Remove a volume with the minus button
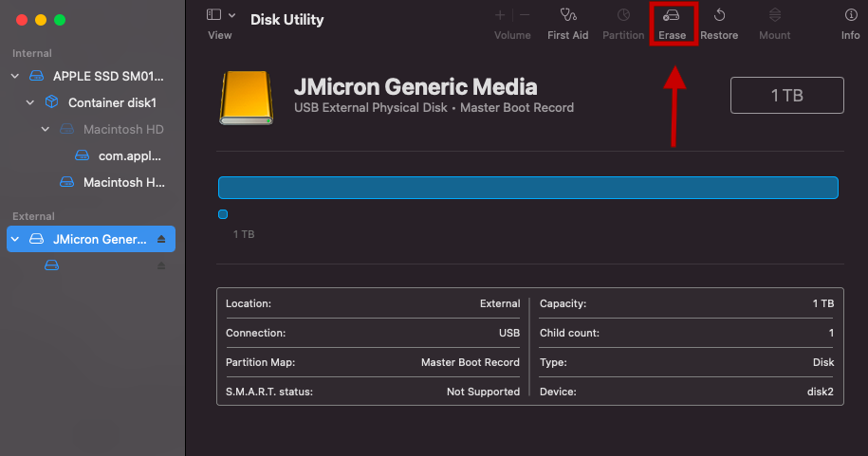Viewport: 868px width, 456px height. pyautogui.click(x=525, y=15)
